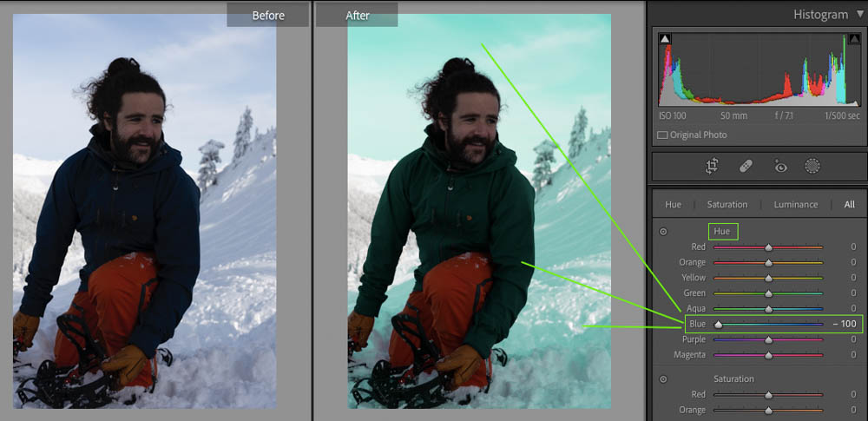The height and width of the screenshot is (421, 868).
Task: Click the Blue hue value -100 field
Action: (x=845, y=324)
